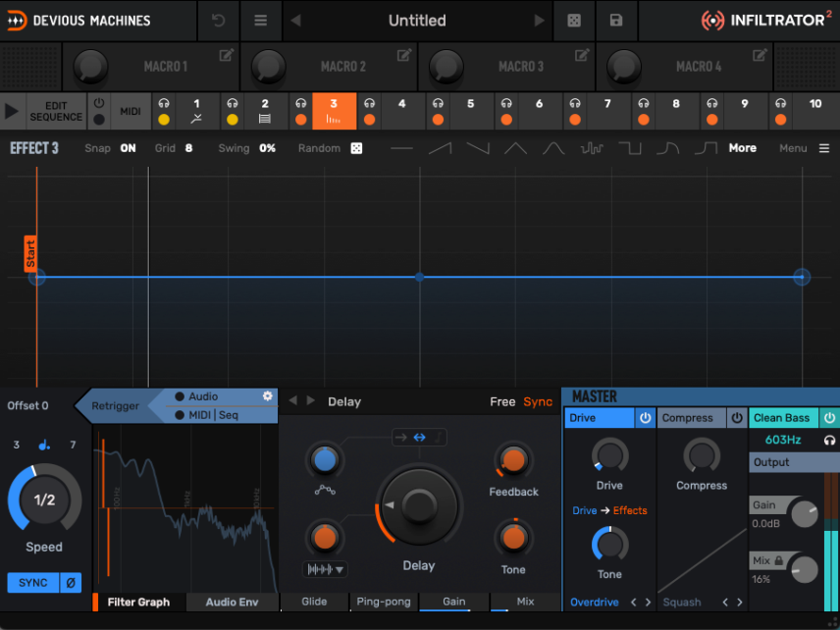Viewport: 840px width, 630px height.
Task: Open the Menu dropdown in Effect 3 bar
Action: tap(804, 148)
